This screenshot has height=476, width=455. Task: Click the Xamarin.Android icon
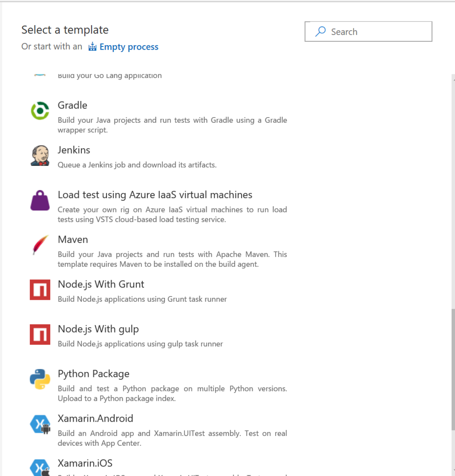coord(40,424)
